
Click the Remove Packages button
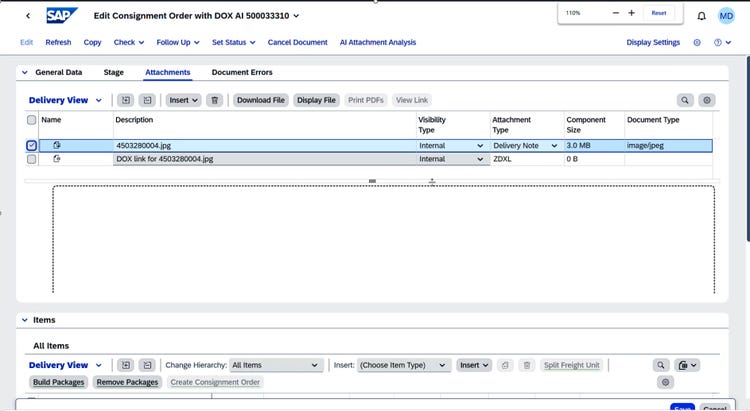(x=127, y=382)
